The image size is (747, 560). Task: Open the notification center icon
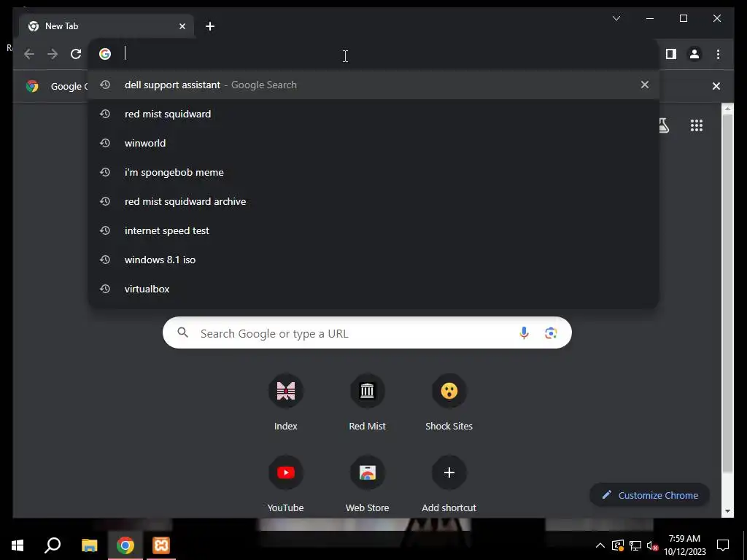click(723, 545)
